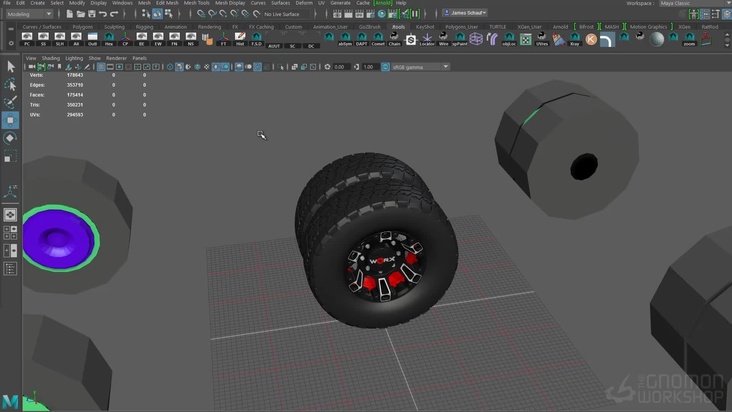Click the CP pivot shelf icon
732x412 pixels.
pos(125,39)
